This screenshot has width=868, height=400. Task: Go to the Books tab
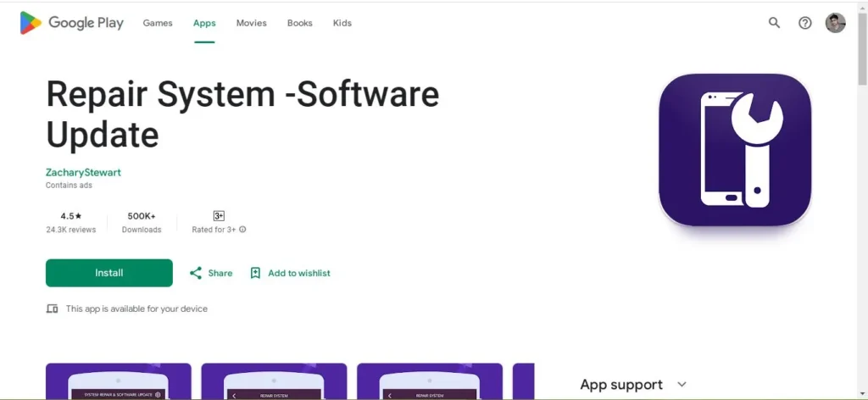[299, 23]
